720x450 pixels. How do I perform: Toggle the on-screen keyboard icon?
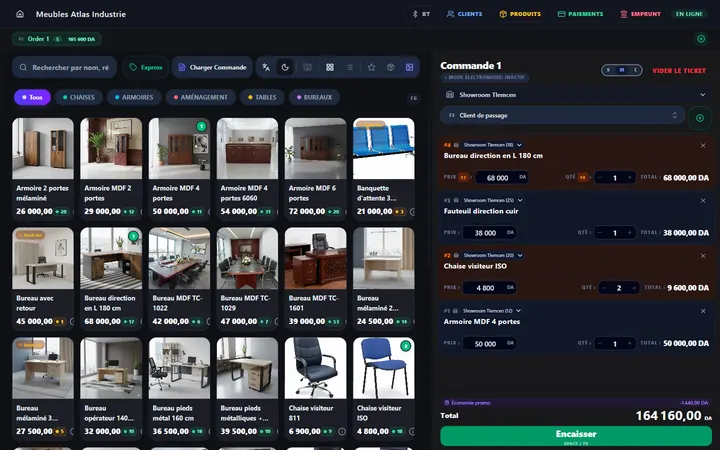[x=307, y=68]
